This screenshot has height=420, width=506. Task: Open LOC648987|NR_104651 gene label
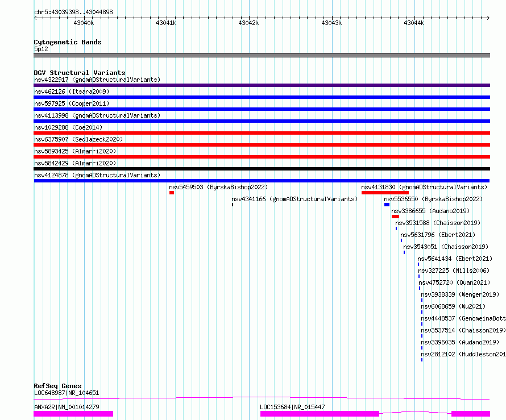click(x=67, y=393)
